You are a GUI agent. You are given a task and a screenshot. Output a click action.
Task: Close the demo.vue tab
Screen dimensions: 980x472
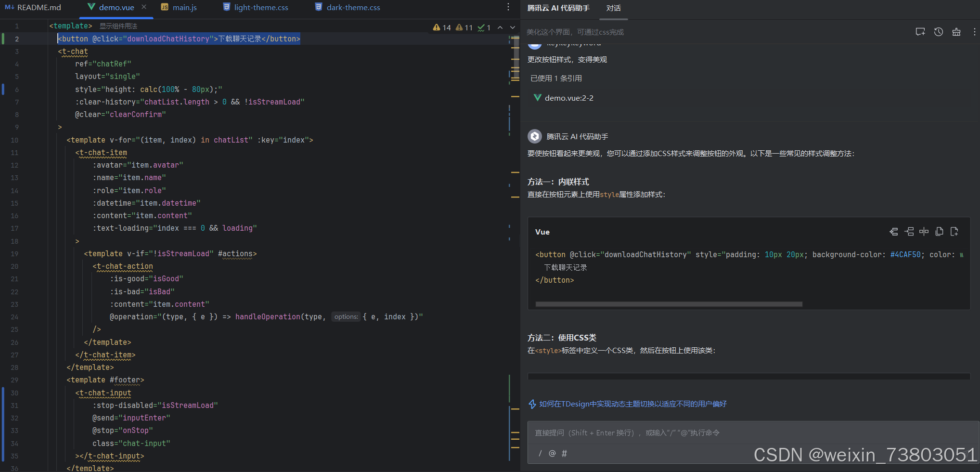(x=144, y=7)
